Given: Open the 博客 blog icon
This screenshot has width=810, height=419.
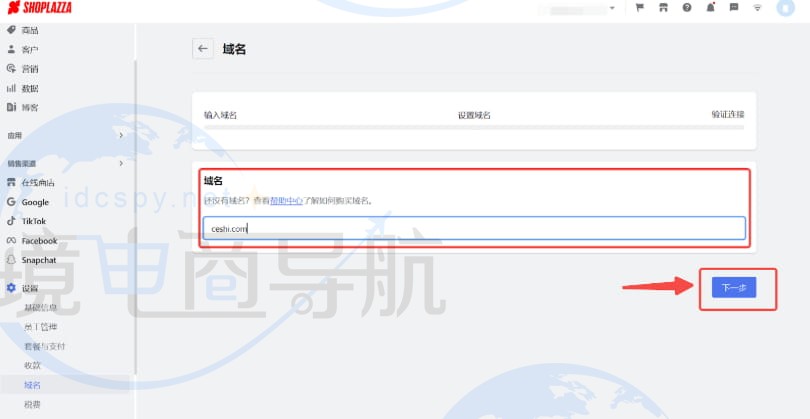Looking at the screenshot, I should pos(11,107).
